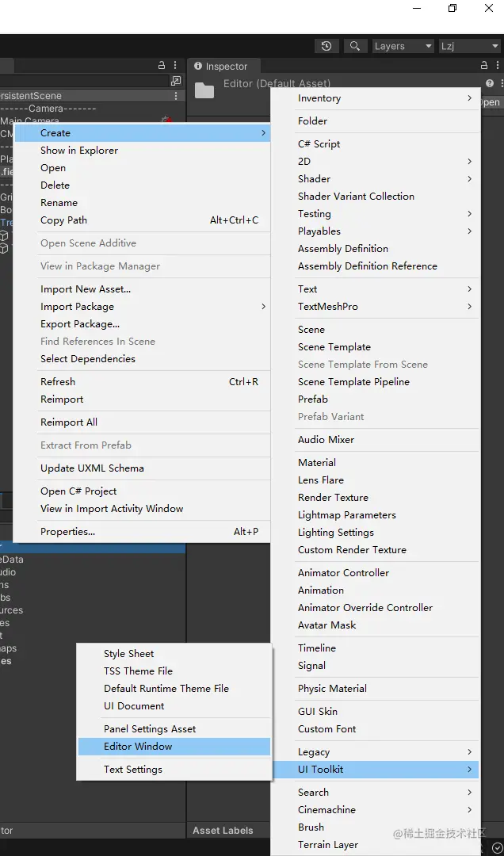The width and height of the screenshot is (504, 856).
Task: Click the Editor folder asset icon
Action: point(204,90)
